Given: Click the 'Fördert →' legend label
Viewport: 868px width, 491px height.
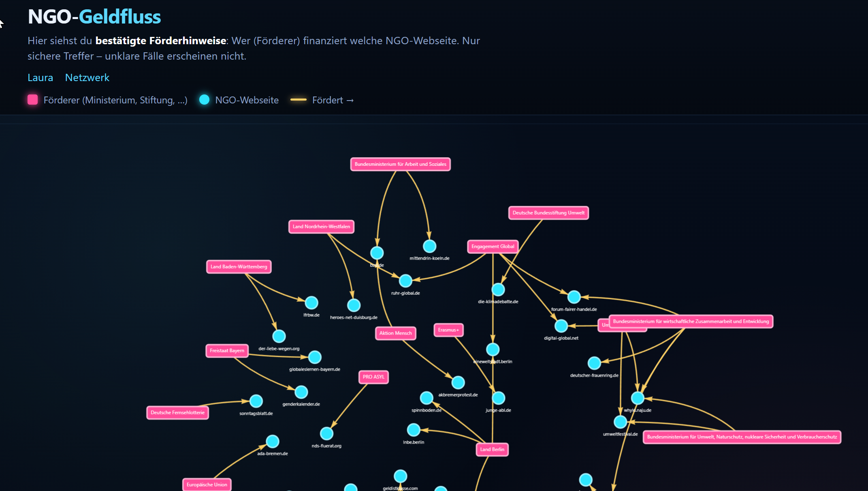Looking at the screenshot, I should (333, 100).
